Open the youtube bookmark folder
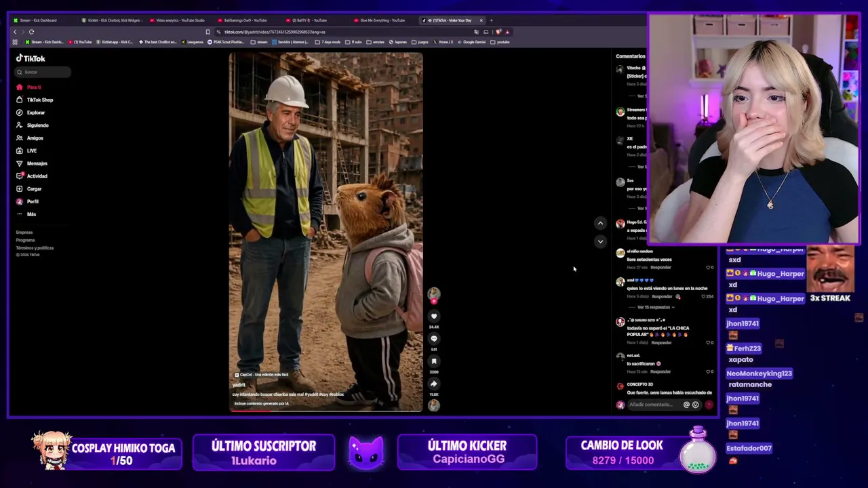The height and width of the screenshot is (488, 868). pos(500,42)
